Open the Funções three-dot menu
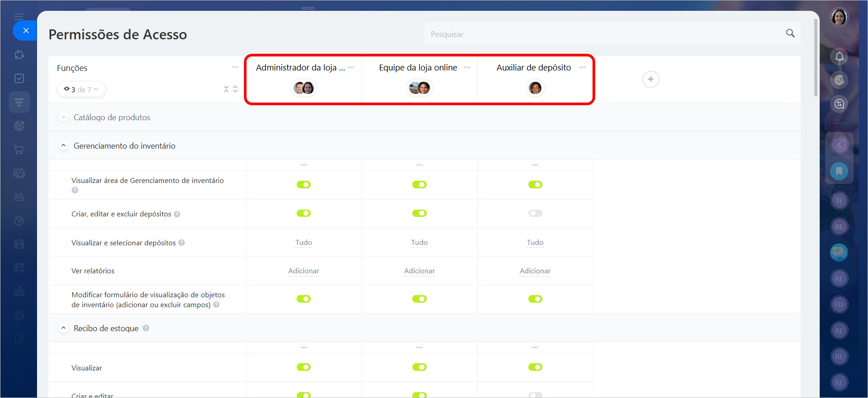This screenshot has width=868, height=398. [x=235, y=67]
